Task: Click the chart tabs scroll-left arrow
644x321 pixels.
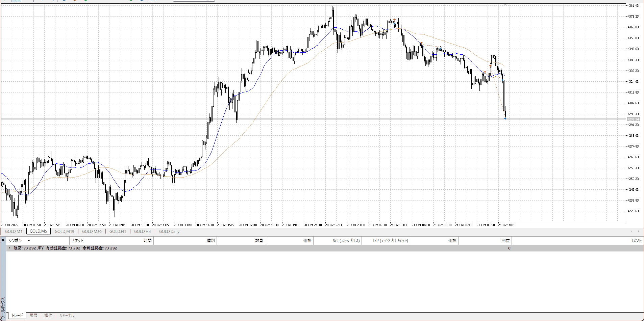Action: click(631, 232)
